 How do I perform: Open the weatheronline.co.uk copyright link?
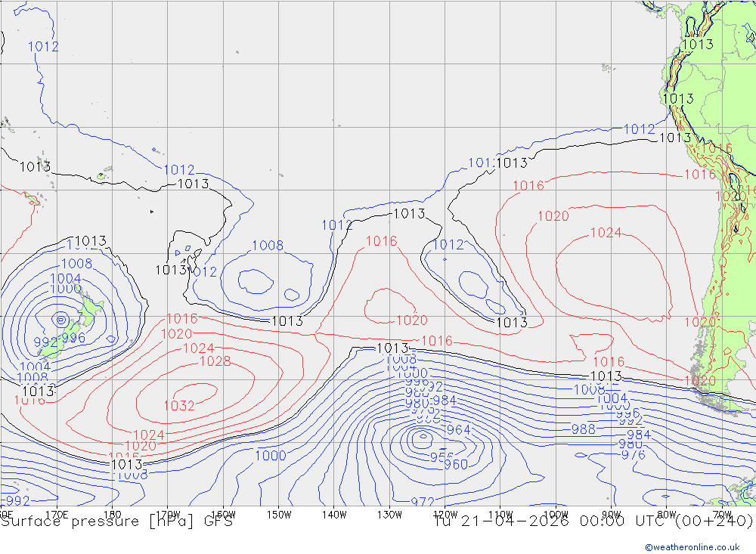(x=692, y=547)
